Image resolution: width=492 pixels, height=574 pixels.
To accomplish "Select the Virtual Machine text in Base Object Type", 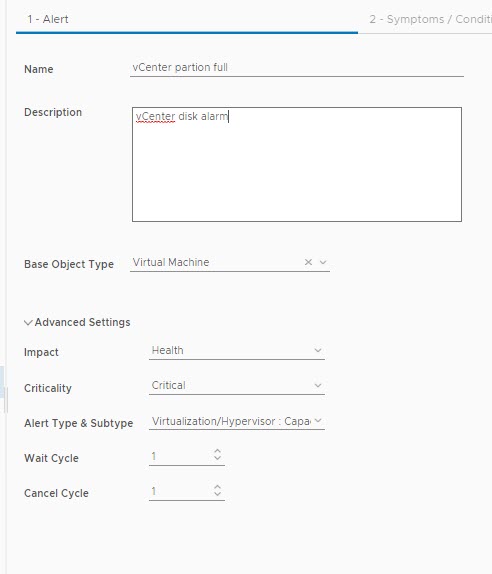I will (x=171, y=262).
